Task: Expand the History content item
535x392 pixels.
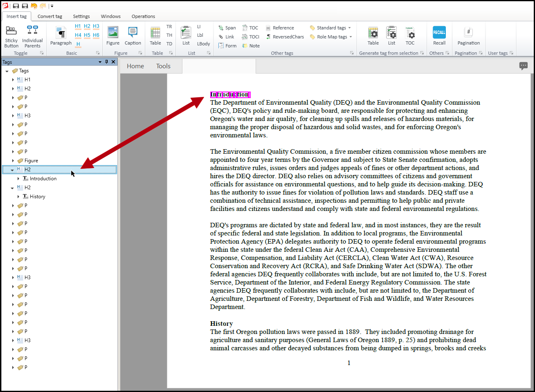Action: [x=18, y=197]
